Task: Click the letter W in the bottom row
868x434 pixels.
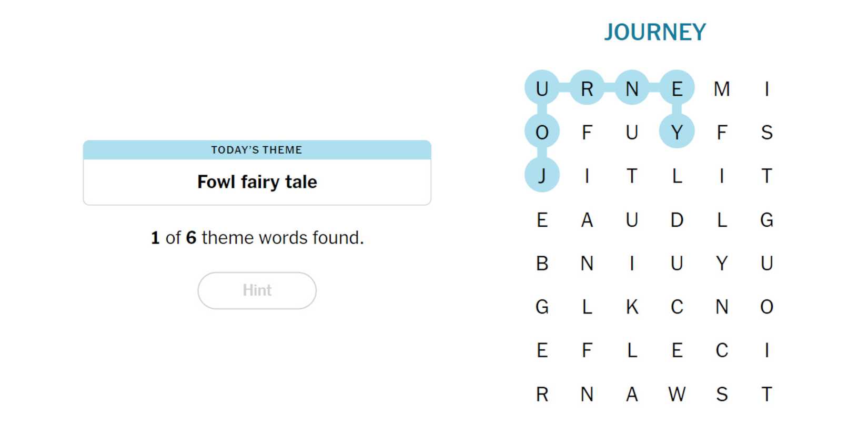Action: point(678,394)
